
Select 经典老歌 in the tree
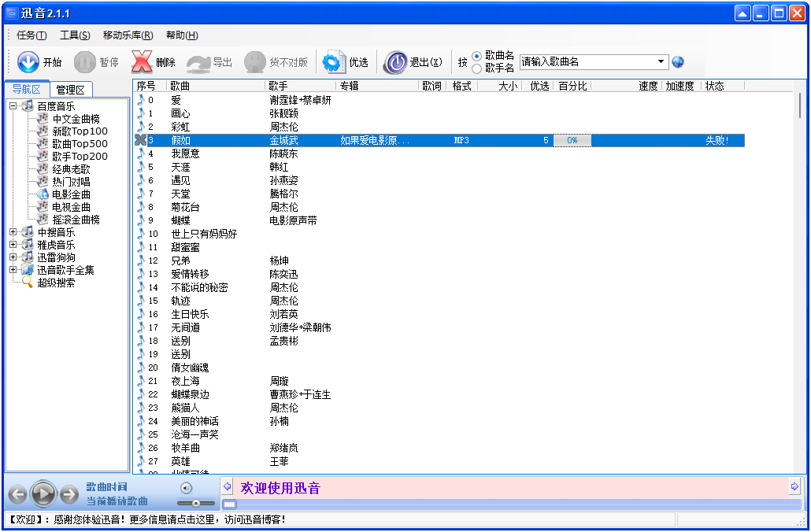(71, 169)
